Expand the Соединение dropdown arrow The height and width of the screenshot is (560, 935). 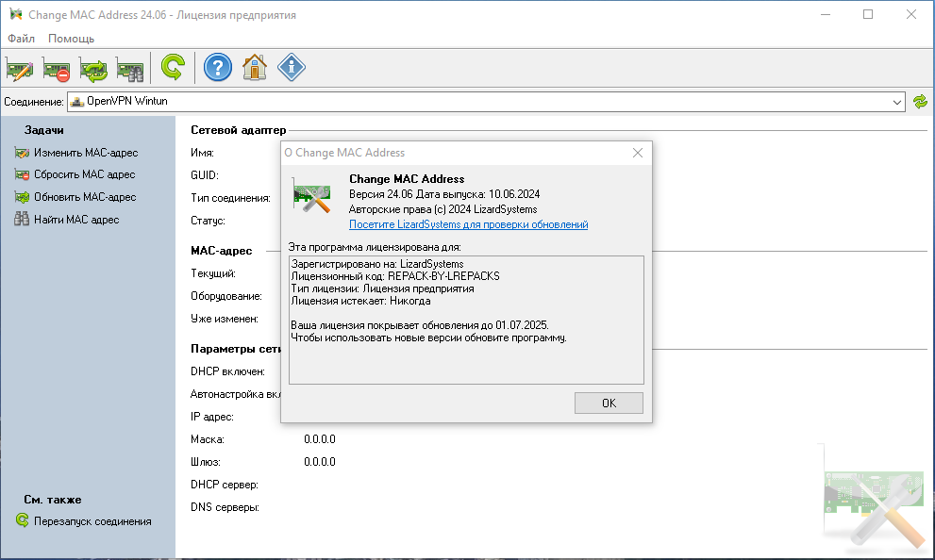tap(897, 102)
